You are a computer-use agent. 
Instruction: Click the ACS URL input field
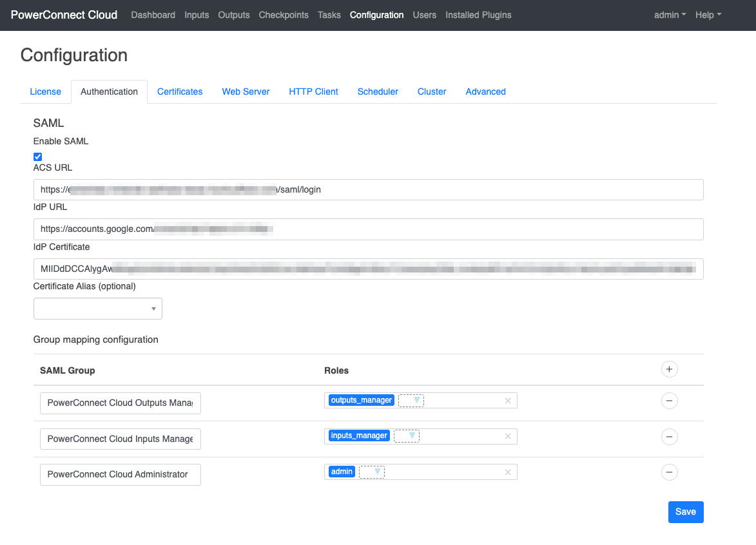368,190
